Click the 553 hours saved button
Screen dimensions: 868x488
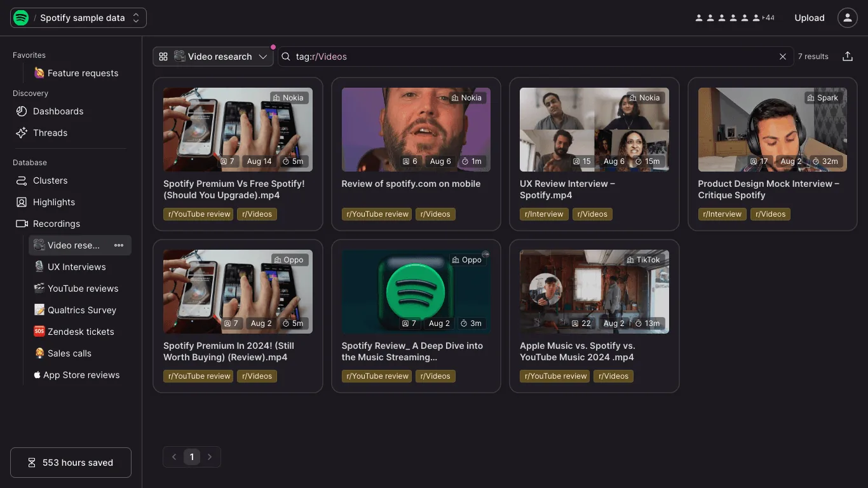click(x=71, y=463)
